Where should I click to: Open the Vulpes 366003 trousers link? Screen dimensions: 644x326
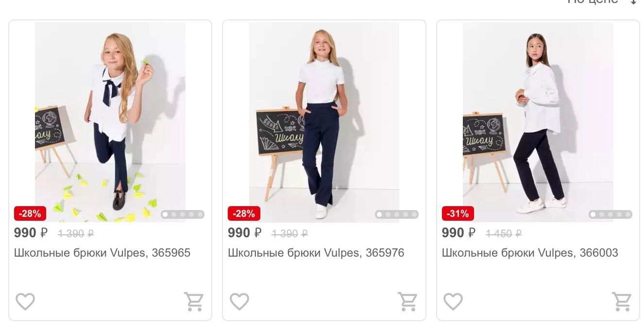point(530,253)
